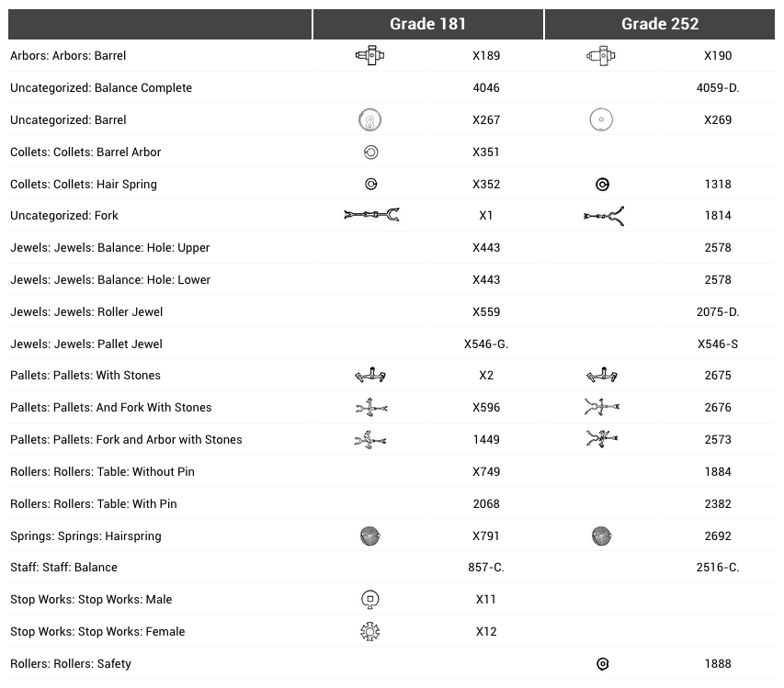The image size is (784, 688).
Task: Select the Jewels Roller Jewel row label
Action: point(86,312)
